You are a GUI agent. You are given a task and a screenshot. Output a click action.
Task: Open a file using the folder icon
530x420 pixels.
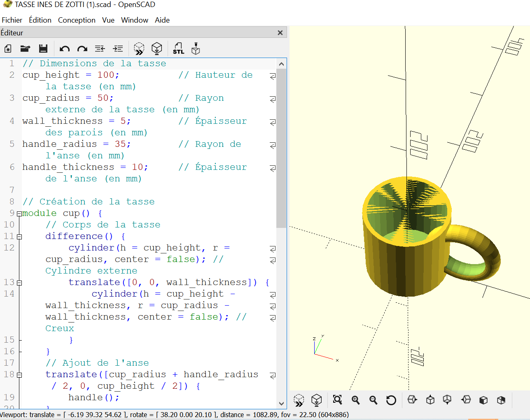[x=25, y=49]
